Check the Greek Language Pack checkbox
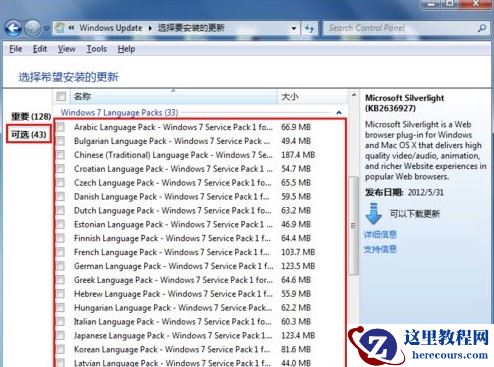 (x=61, y=280)
